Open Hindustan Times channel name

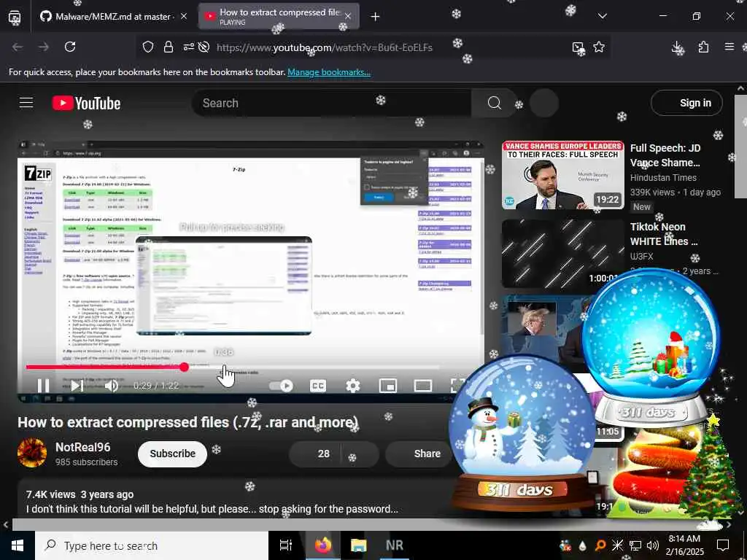(x=663, y=178)
